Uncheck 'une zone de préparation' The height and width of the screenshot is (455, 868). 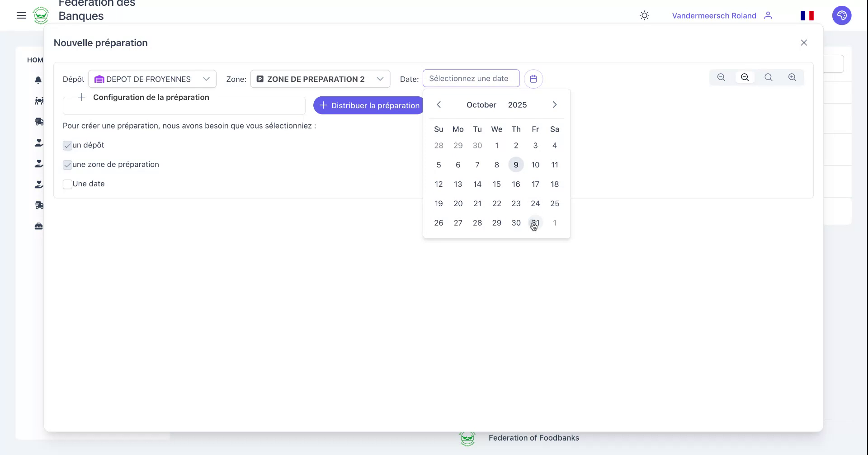coord(68,165)
